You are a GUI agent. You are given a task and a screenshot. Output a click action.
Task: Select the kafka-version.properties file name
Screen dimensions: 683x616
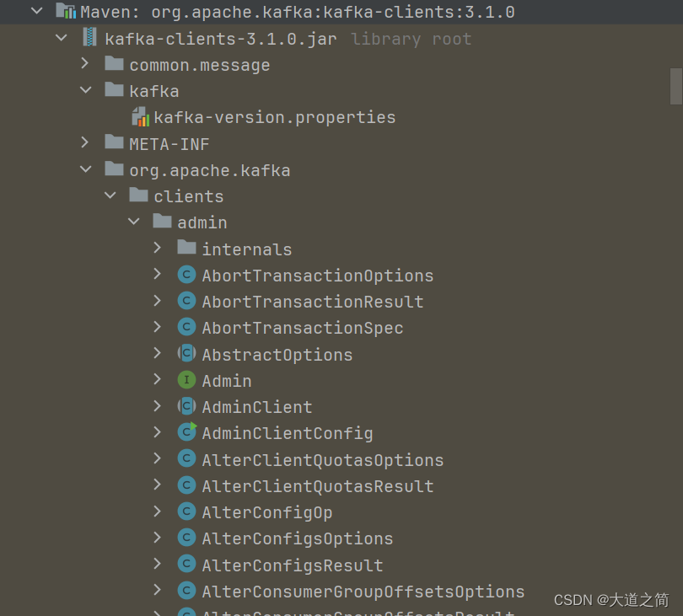click(274, 117)
